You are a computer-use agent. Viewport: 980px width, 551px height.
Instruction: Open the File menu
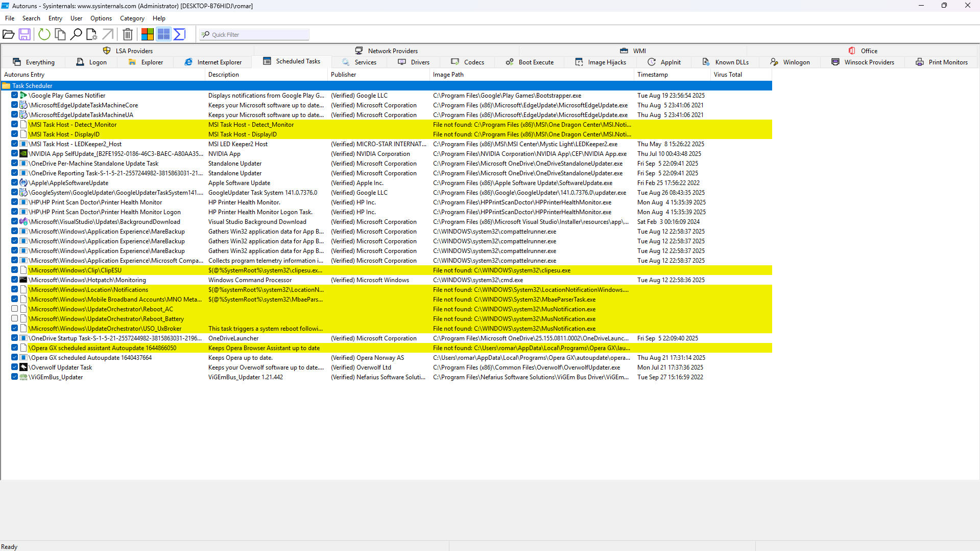pos(10,18)
